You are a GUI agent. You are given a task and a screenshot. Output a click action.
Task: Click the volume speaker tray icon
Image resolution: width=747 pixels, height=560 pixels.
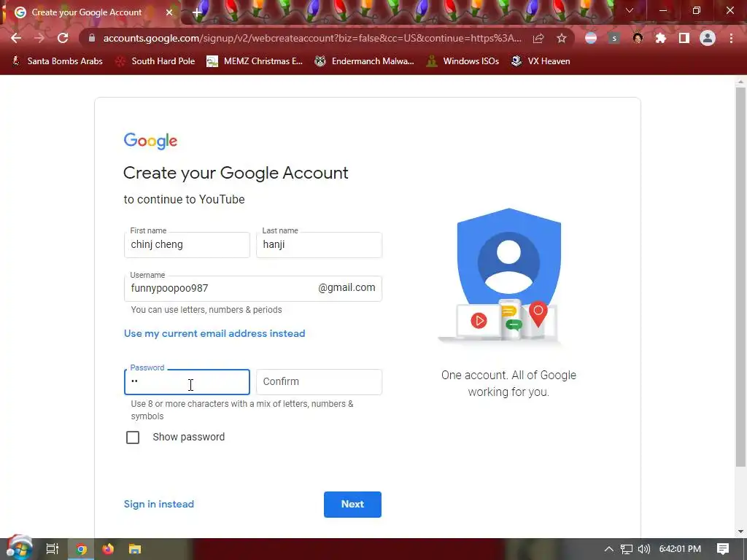(x=643, y=549)
